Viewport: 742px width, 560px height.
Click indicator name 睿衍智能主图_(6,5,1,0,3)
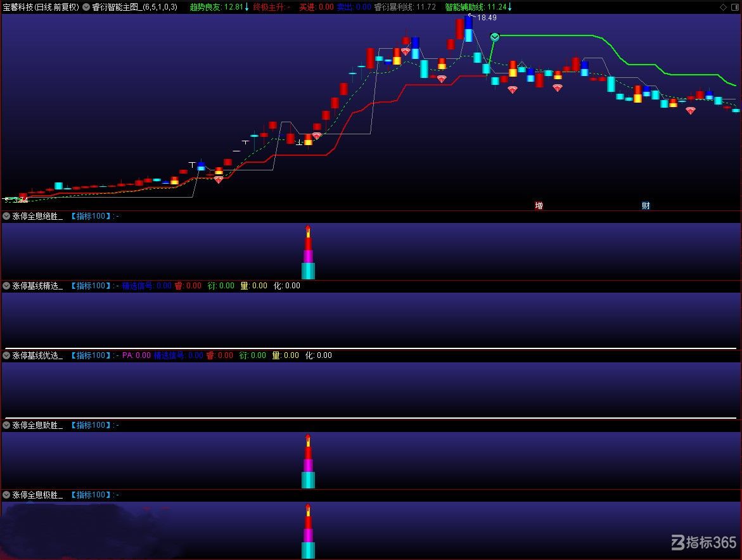[134, 7]
